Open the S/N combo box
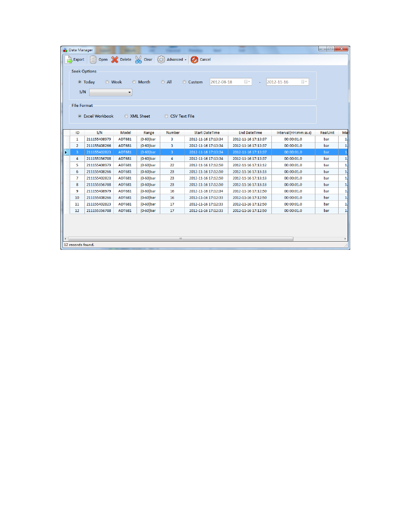This screenshot has height=532, width=411. 111,92
